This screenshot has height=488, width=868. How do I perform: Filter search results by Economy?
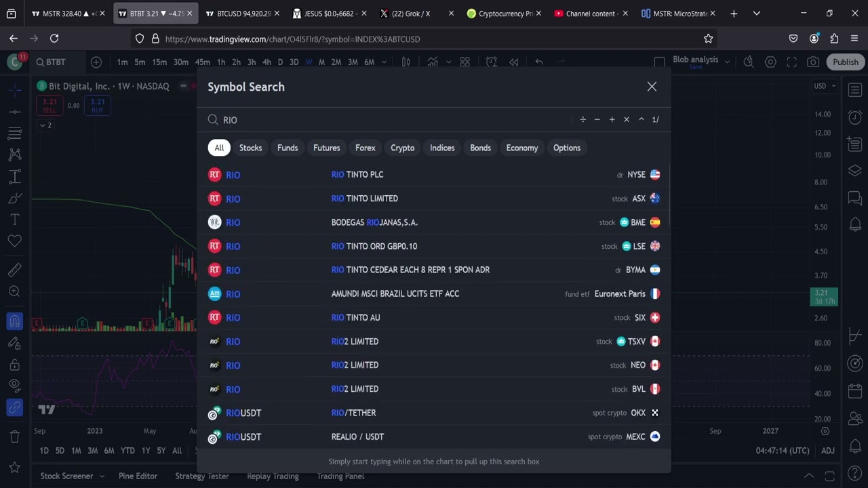[521, 148]
